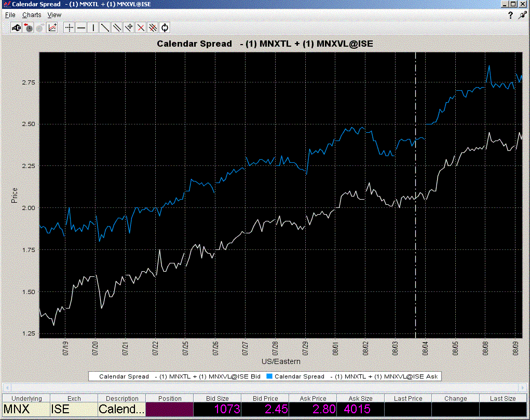The image size is (530, 420).
Task: Click the help question mark icon
Action: (510, 15)
